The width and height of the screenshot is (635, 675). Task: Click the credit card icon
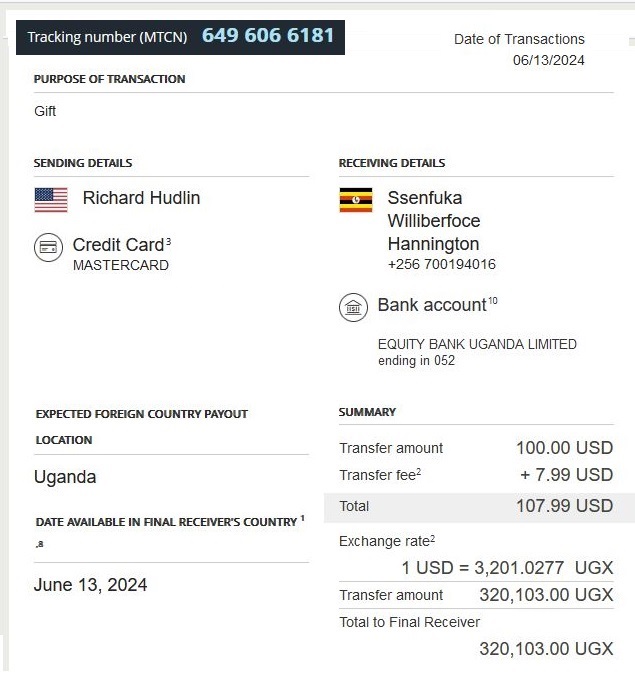(48, 247)
